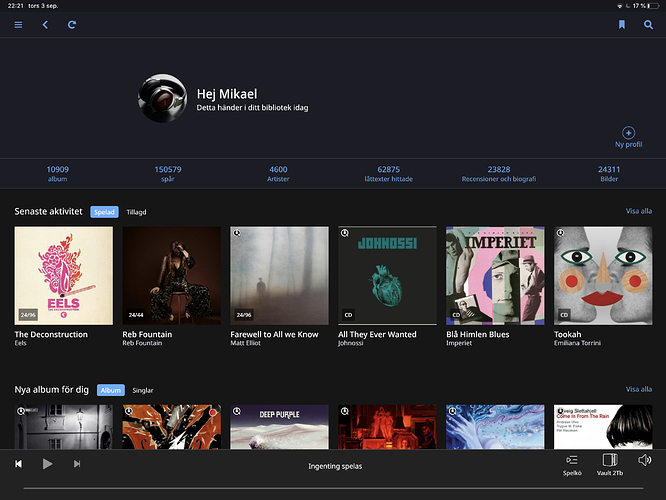
Task: Open the 150579 spår statistic
Action: (x=168, y=174)
